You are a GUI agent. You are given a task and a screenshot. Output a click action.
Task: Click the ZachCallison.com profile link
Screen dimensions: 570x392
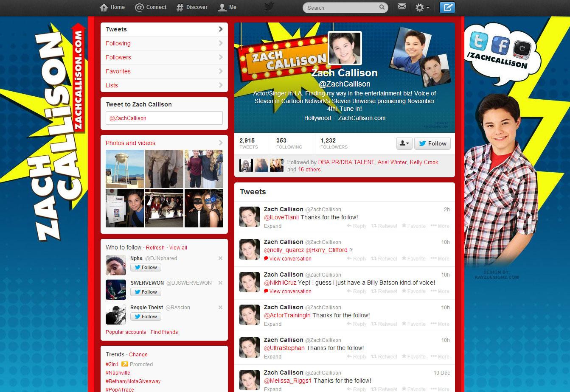362,118
